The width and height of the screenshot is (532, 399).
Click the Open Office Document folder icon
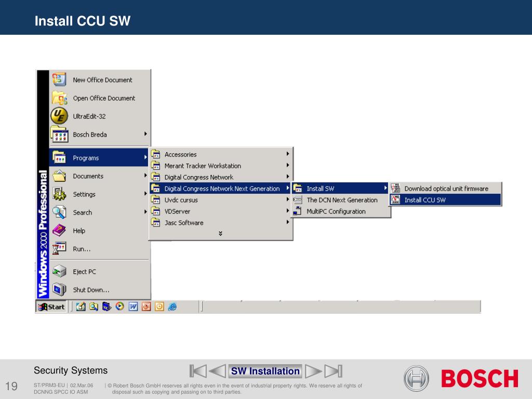pyautogui.click(x=59, y=98)
